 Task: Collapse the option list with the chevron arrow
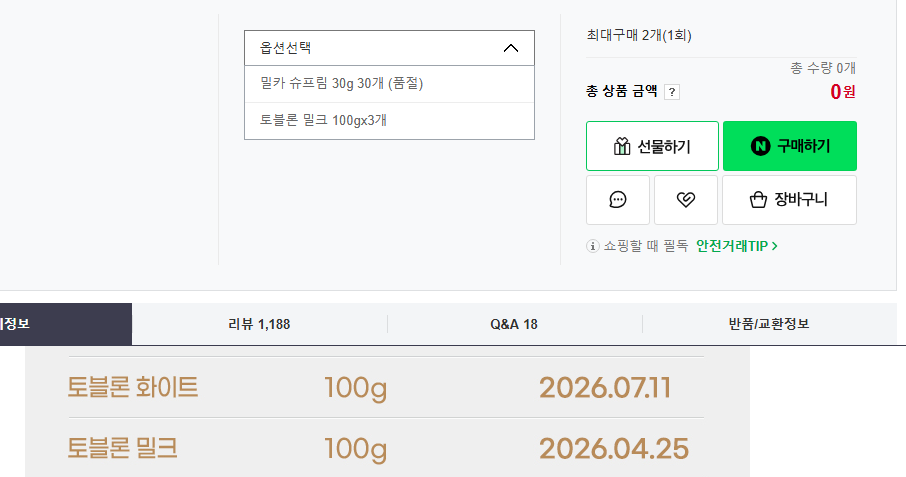pos(511,48)
